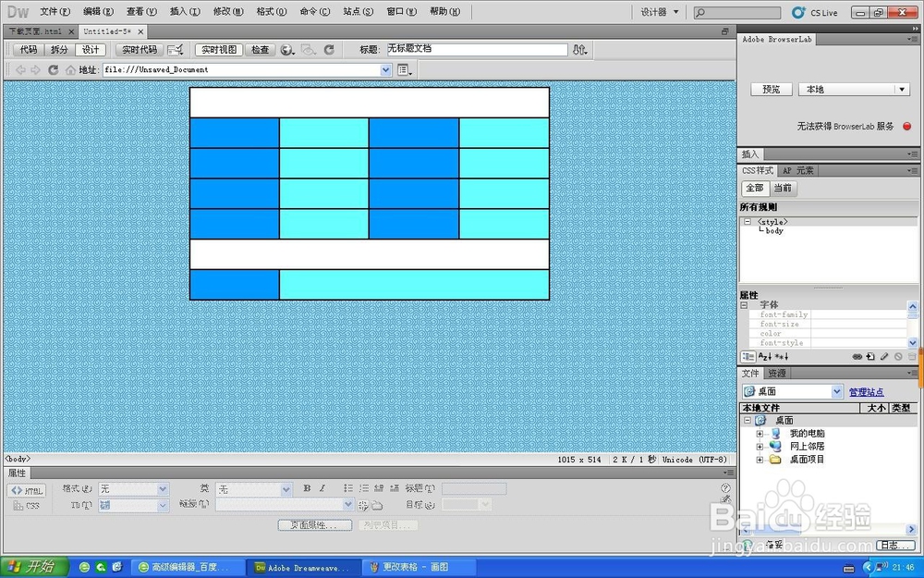Apply italic in Properties inspector
Image resolution: width=924 pixels, height=578 pixels.
[322, 488]
